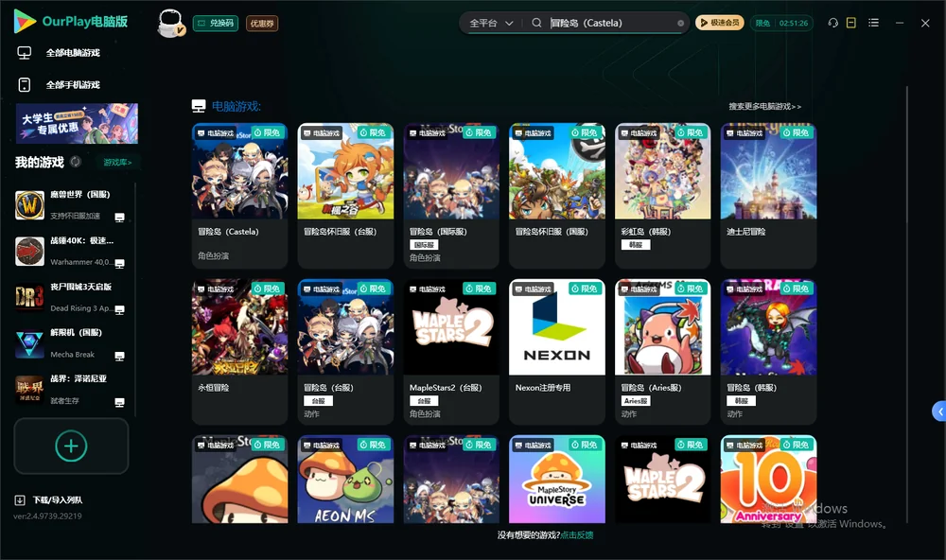Click the 韩服 tag under 彩虹岛
Screen dimensions: 946x560
point(636,245)
